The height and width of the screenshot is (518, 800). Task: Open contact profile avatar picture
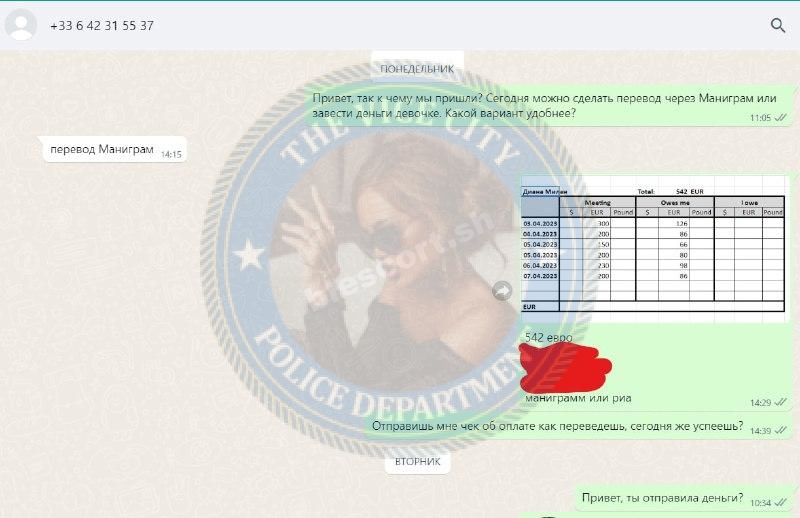(21, 25)
